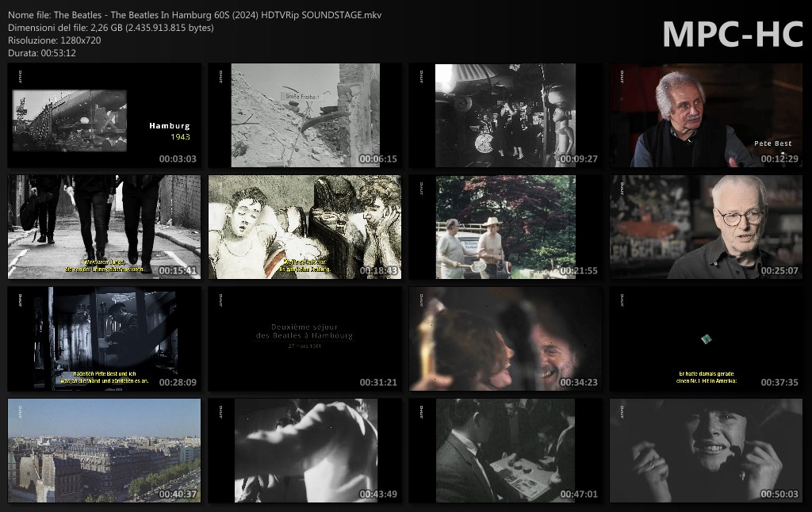Select the thumbnail at timestamp 00:06:15
812x512 pixels.
coord(304,116)
